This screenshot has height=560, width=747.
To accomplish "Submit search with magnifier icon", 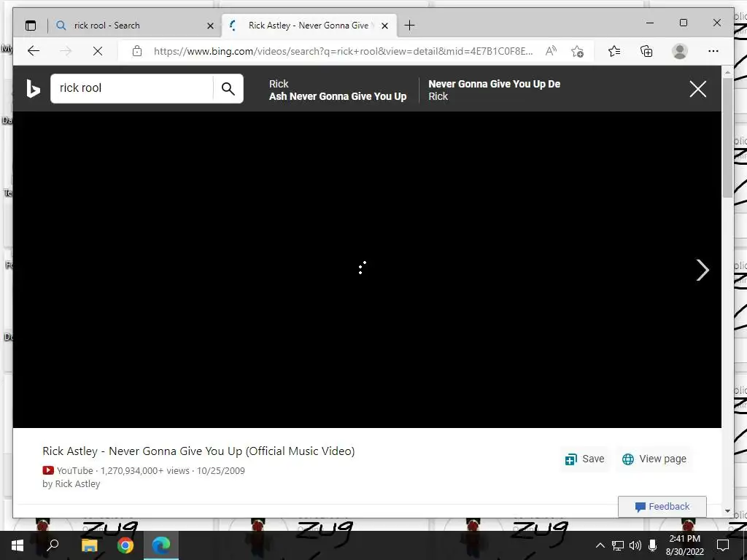I will tap(228, 88).
